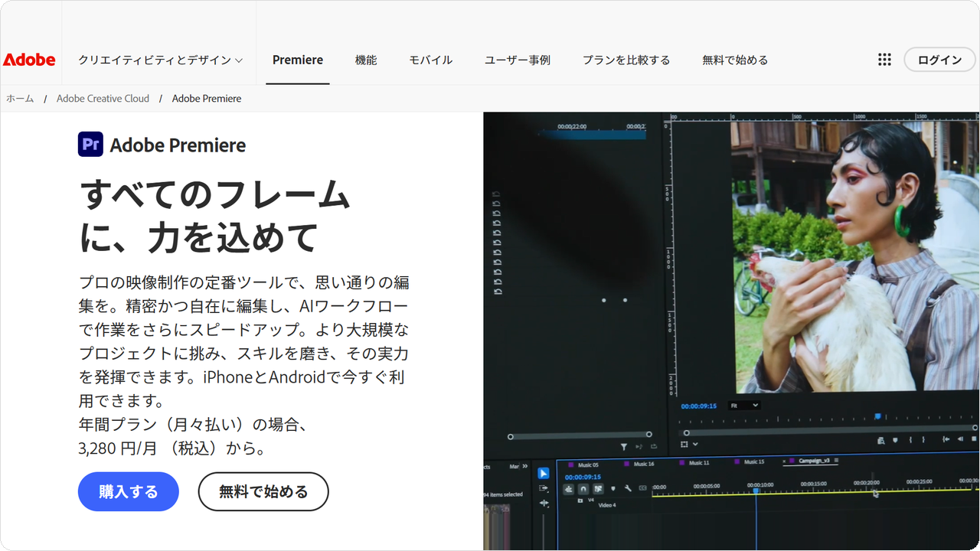Open the timeline wrench display settings
The image size is (980, 551).
628,488
